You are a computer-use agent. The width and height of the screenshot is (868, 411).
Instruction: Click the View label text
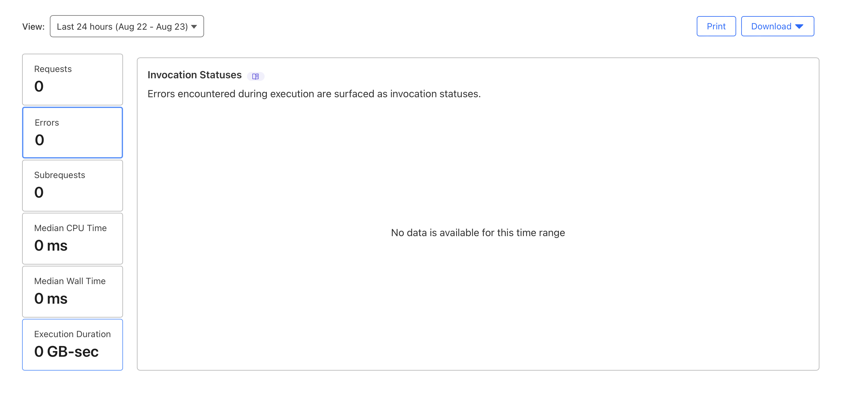[33, 26]
